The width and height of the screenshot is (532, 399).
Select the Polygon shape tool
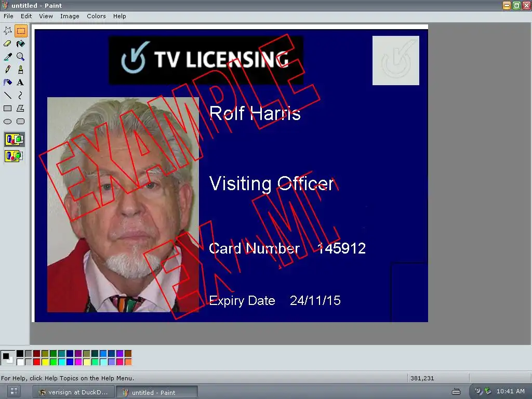[x=21, y=108]
